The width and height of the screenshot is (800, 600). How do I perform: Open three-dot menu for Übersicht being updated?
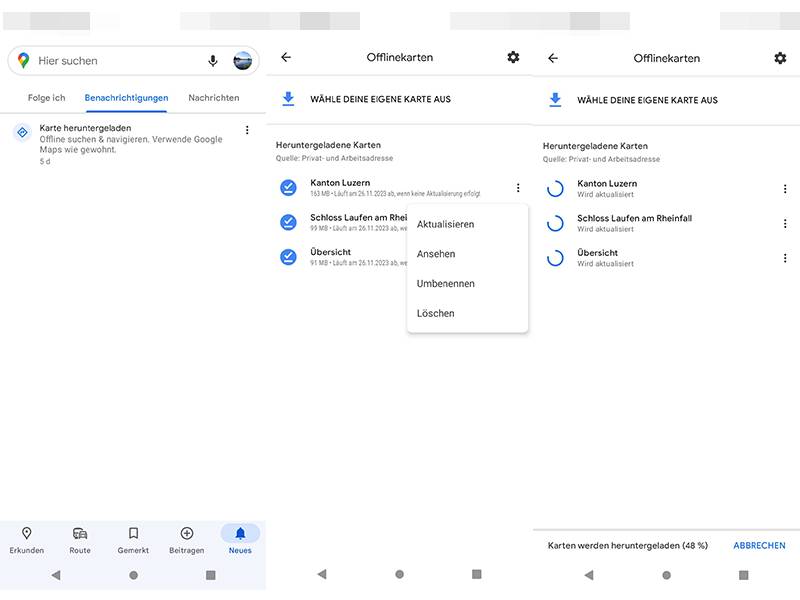pyautogui.click(x=784, y=258)
